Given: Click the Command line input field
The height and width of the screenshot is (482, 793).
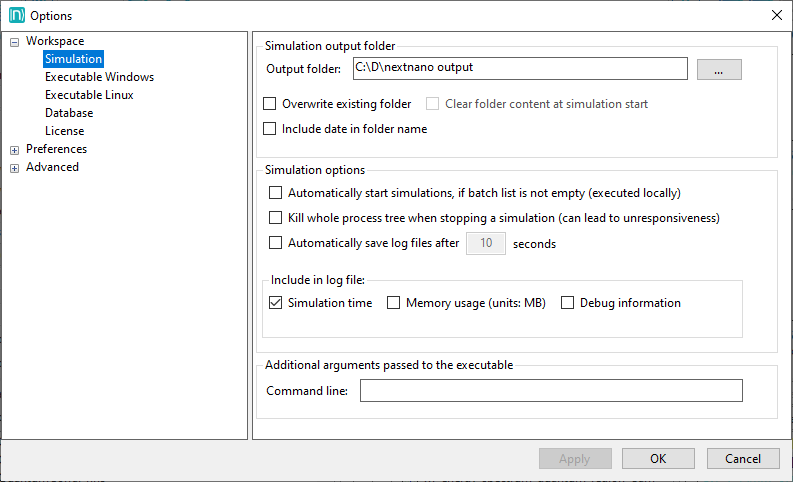Looking at the screenshot, I should pos(550,391).
